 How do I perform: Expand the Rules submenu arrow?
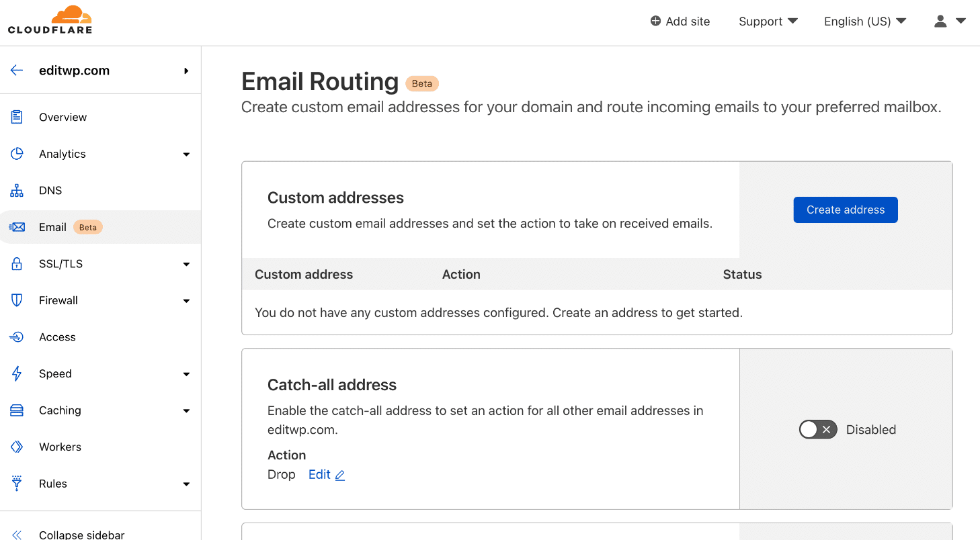point(186,484)
